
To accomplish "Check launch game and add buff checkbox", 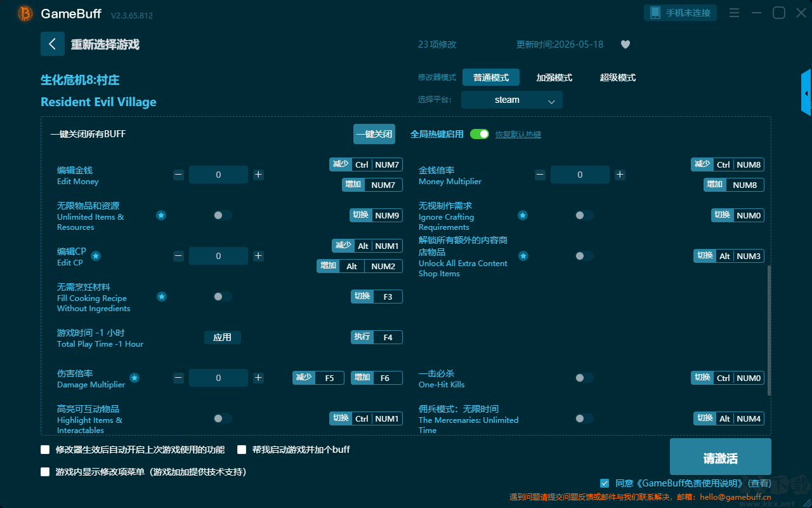I will (242, 450).
